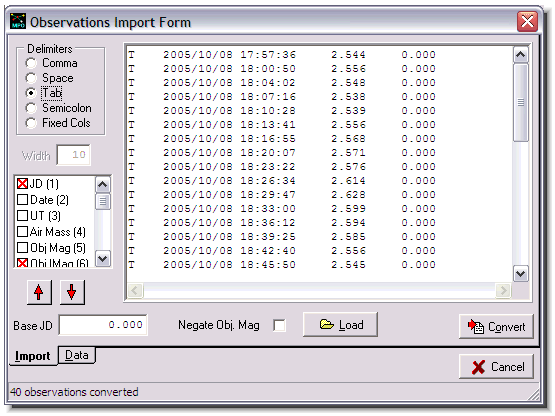Click the Load button

341,325
